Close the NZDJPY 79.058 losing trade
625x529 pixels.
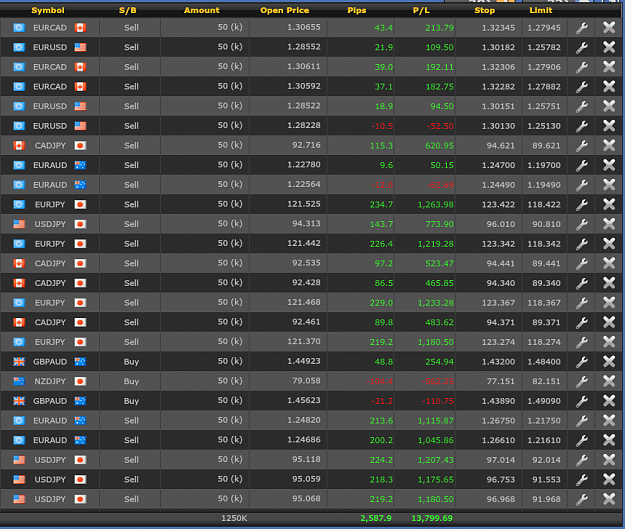[x=609, y=381]
